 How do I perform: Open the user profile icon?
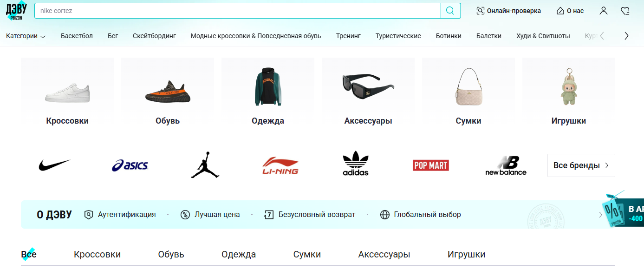click(x=604, y=11)
